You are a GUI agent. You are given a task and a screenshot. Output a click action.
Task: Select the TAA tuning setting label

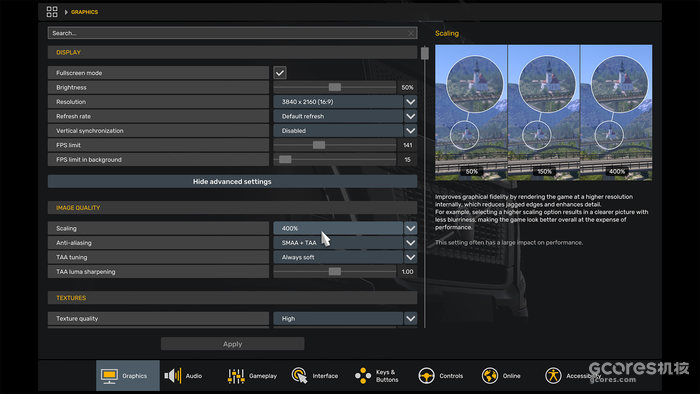point(72,257)
